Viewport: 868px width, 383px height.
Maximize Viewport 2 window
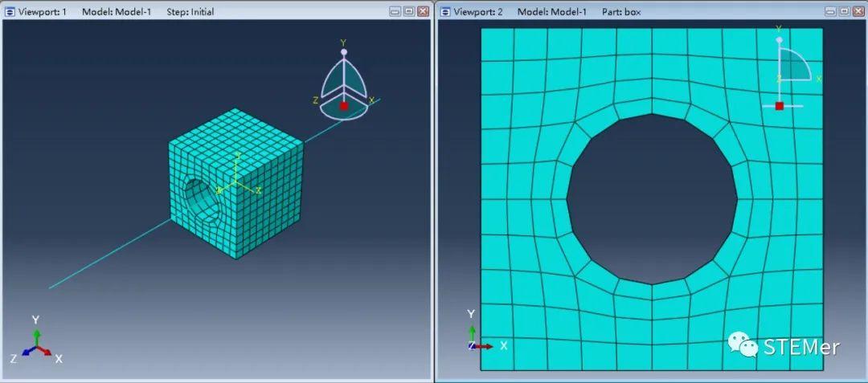point(844,11)
